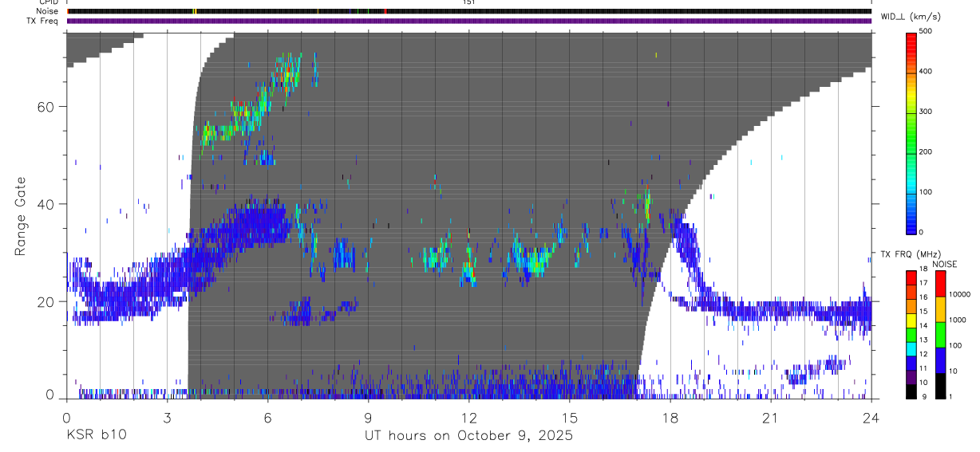
Task: Click the NOISE legend title
Action: point(945,264)
